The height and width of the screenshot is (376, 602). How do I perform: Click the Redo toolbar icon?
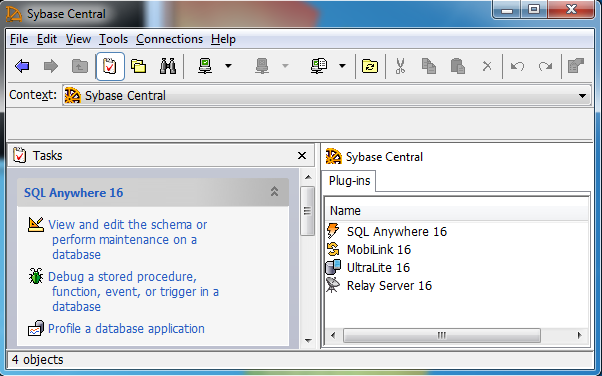(x=546, y=66)
